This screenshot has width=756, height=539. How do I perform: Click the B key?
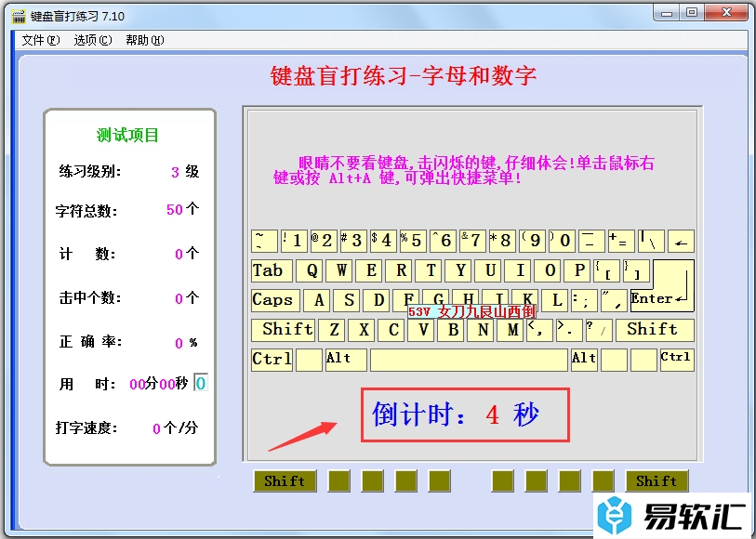[x=451, y=330]
